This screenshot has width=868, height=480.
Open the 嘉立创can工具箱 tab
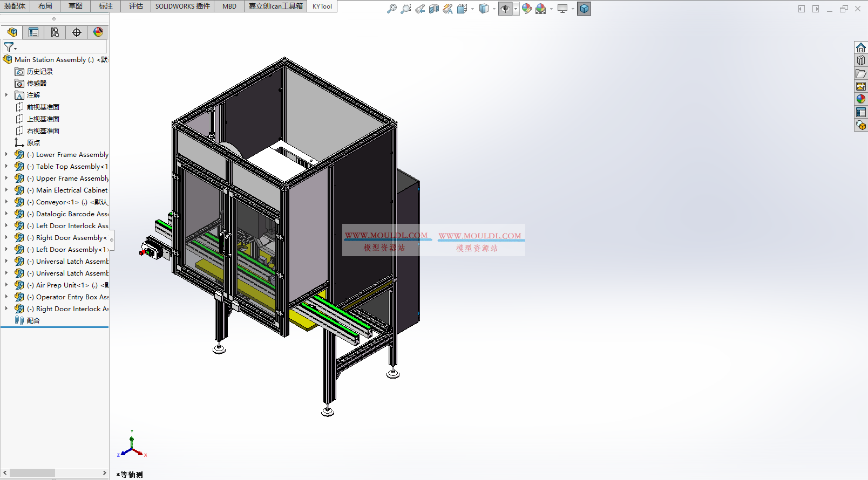pos(276,6)
